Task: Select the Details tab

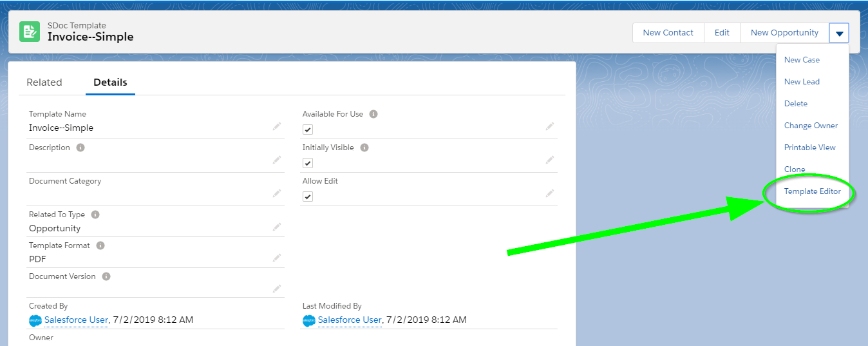Action: (x=110, y=82)
